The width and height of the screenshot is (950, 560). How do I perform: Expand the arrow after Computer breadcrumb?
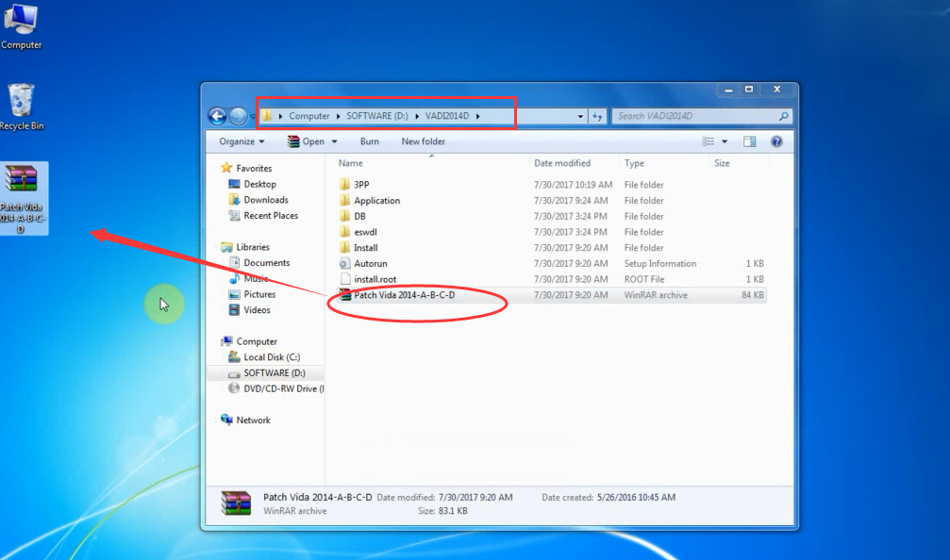click(338, 116)
